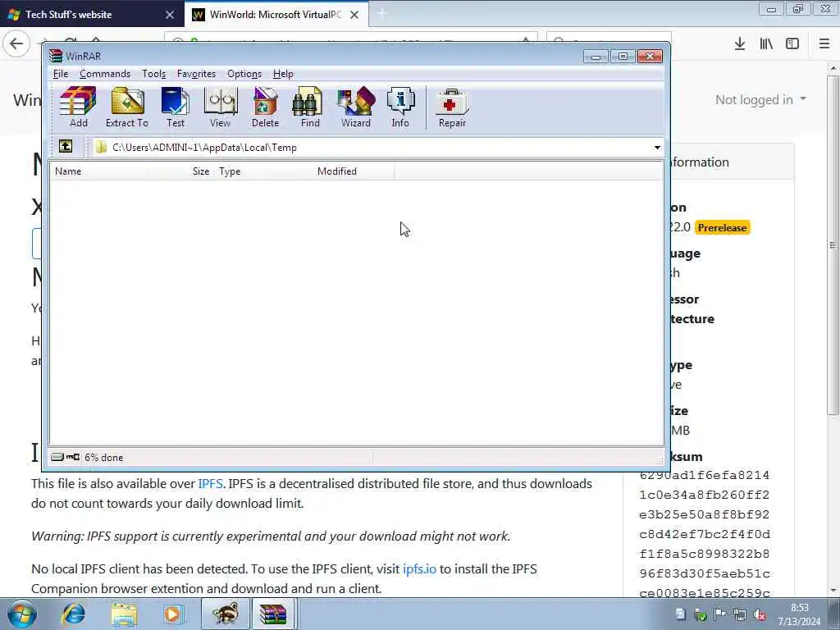Image resolution: width=840 pixels, height=630 pixels.
Task: Show archive Info
Action: point(400,107)
